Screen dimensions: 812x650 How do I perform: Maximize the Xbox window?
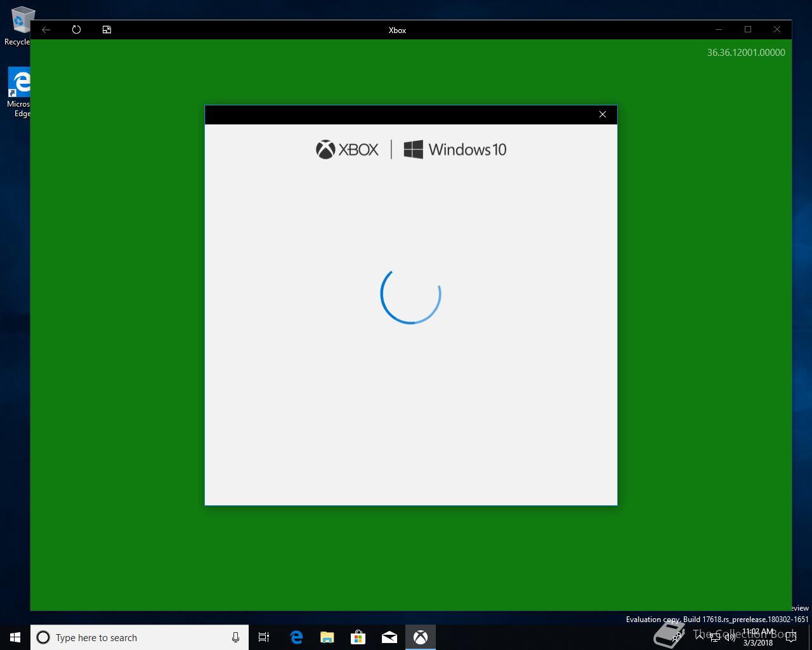(748, 30)
